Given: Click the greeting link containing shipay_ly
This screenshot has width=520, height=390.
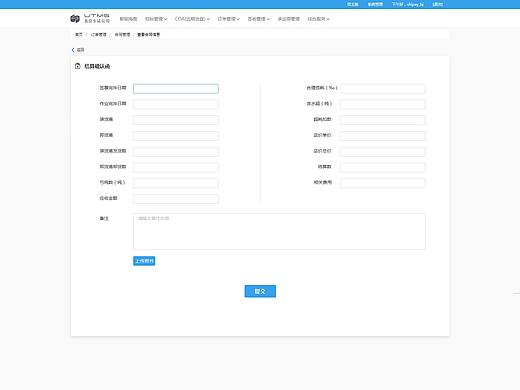Looking at the screenshot, I should tap(408, 4).
